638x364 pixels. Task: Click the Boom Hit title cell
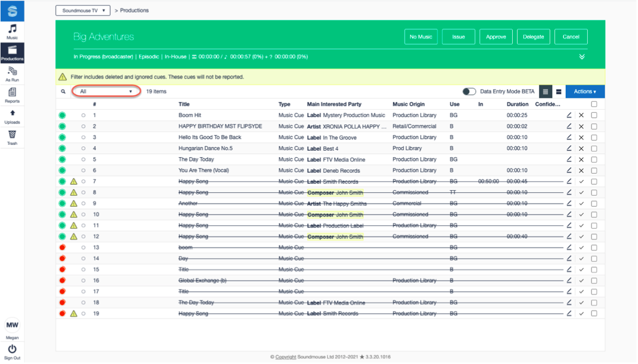tap(189, 115)
